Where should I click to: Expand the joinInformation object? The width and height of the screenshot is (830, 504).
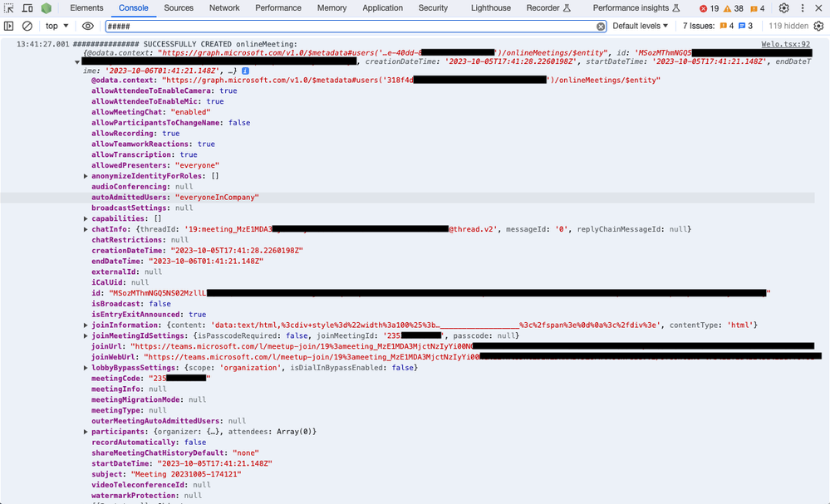[x=86, y=325]
